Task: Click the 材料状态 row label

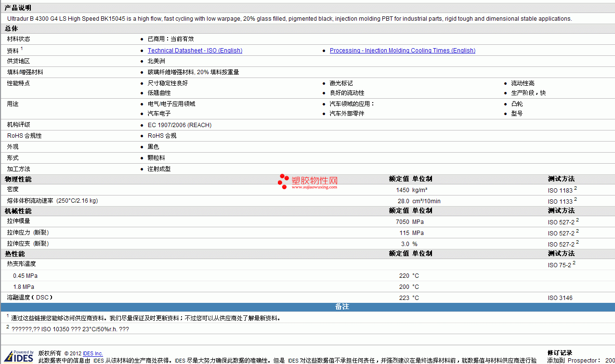Action: point(18,39)
